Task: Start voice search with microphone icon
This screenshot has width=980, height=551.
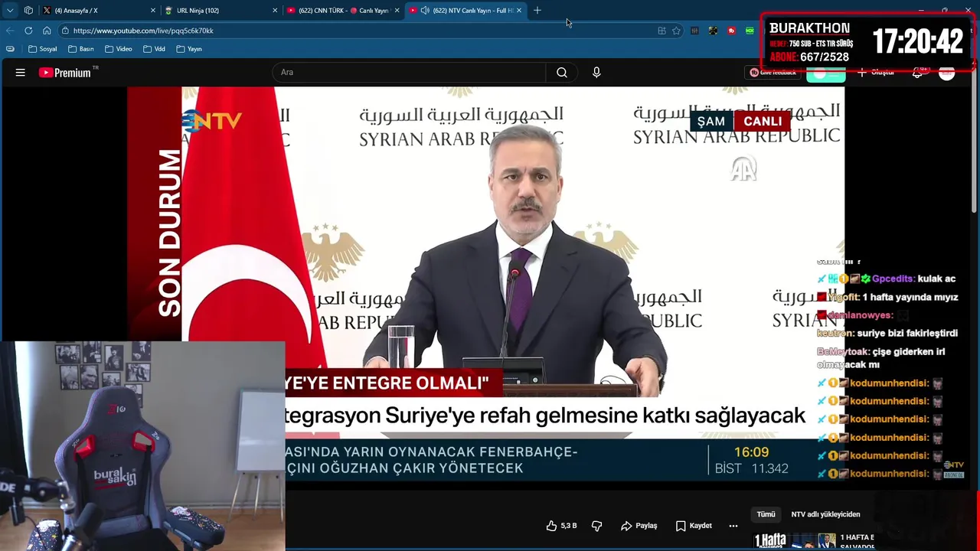Action: (596, 73)
